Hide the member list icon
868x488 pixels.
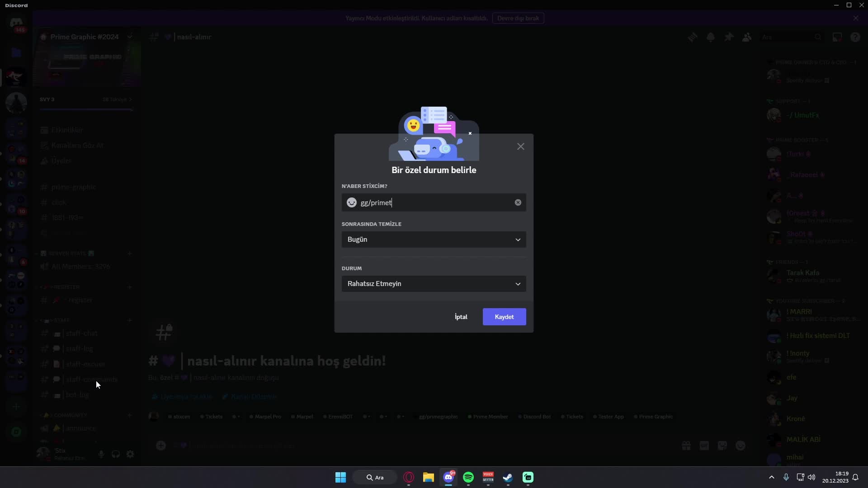(747, 37)
